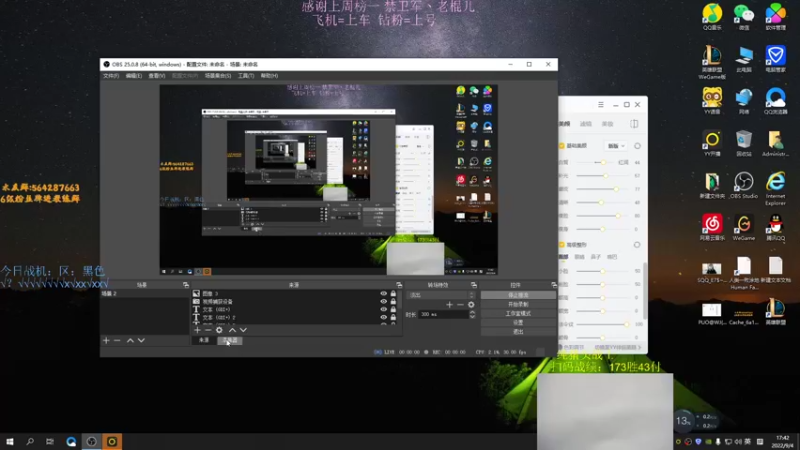Click the 工作室模式 button in OBS controls
Image resolution: width=800 pixels, height=450 pixels.
click(518, 313)
